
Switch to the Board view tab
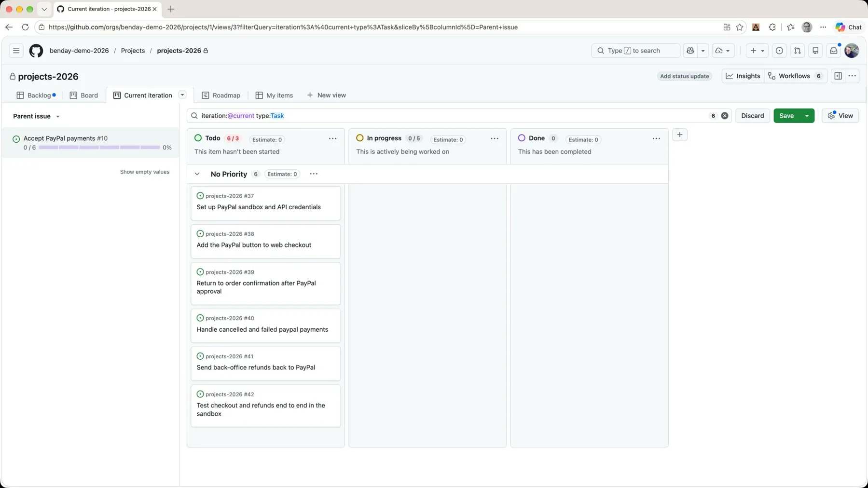pos(84,95)
